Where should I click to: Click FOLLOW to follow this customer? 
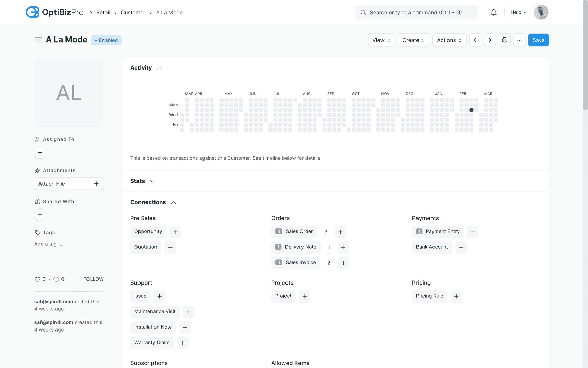pos(94,279)
